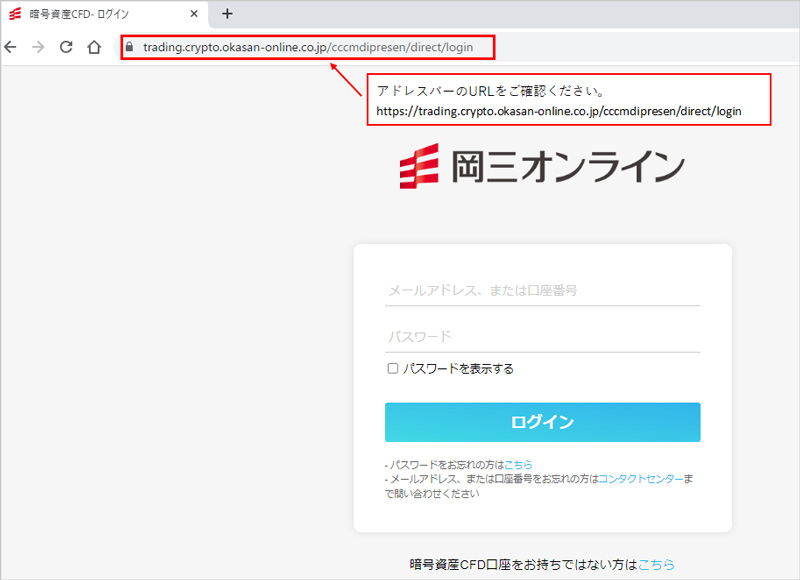
Task: Click the address bar URL
Action: click(308, 47)
